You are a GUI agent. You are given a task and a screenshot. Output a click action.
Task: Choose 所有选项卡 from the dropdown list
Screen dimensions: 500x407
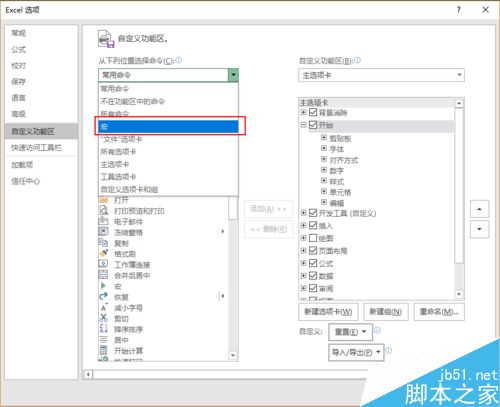click(169, 152)
